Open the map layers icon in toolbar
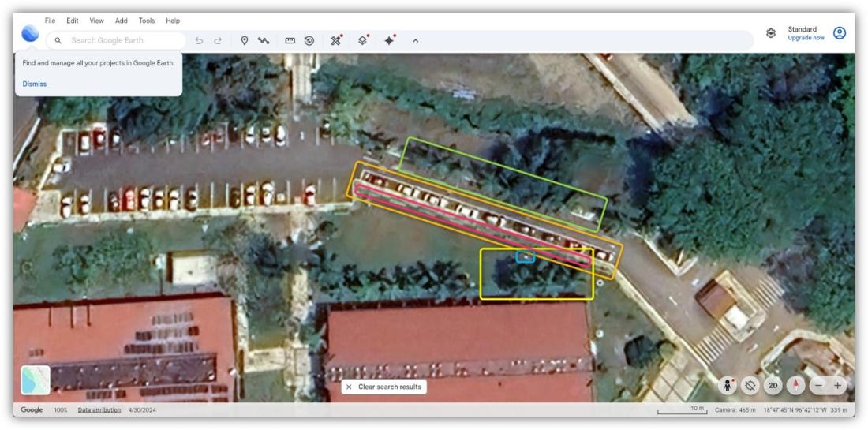Screen dimensions: 868x430 tap(362, 40)
